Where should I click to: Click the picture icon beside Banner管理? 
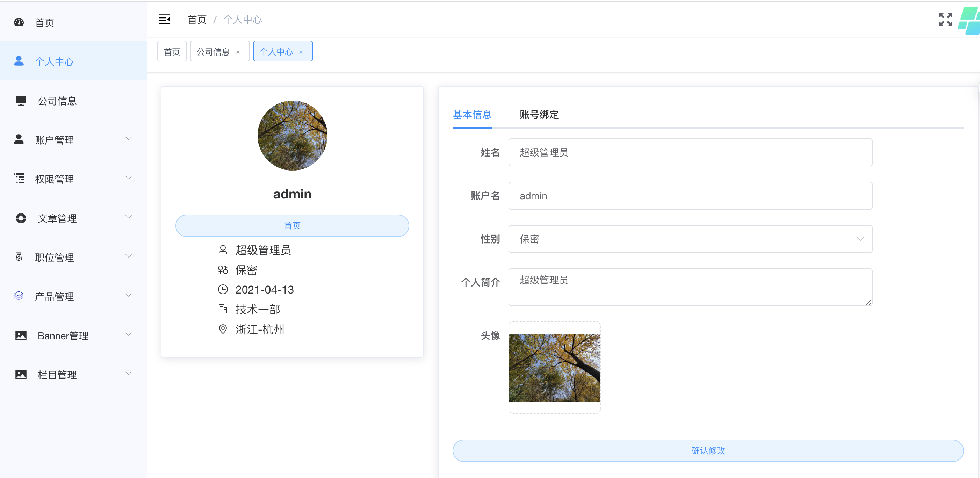pos(21,335)
